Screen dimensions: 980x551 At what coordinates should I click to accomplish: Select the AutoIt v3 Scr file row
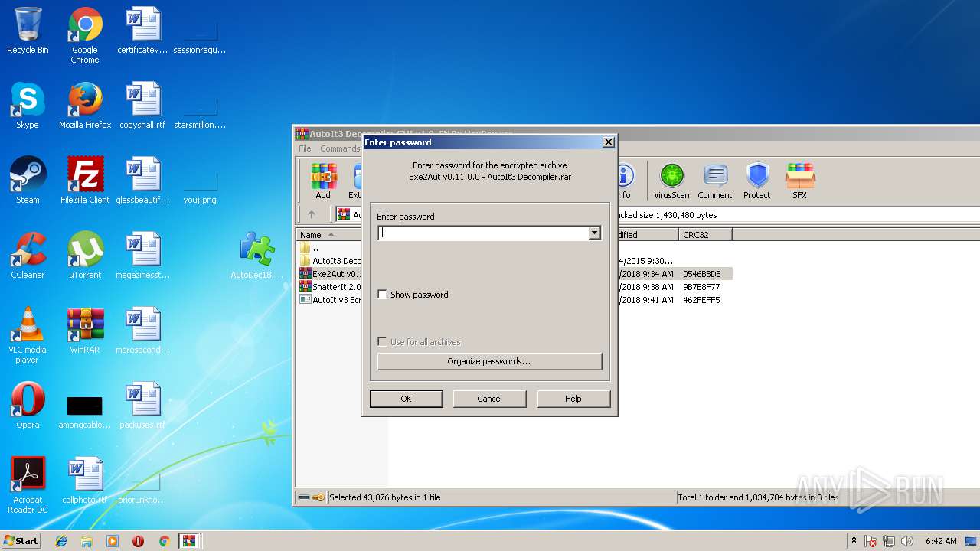tap(330, 300)
